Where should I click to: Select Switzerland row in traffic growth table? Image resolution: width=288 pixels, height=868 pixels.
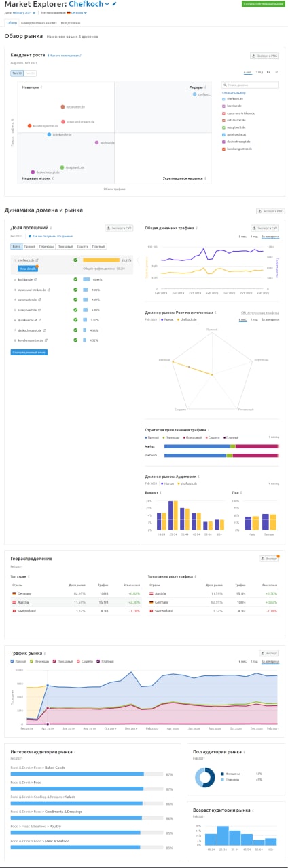pos(213,611)
